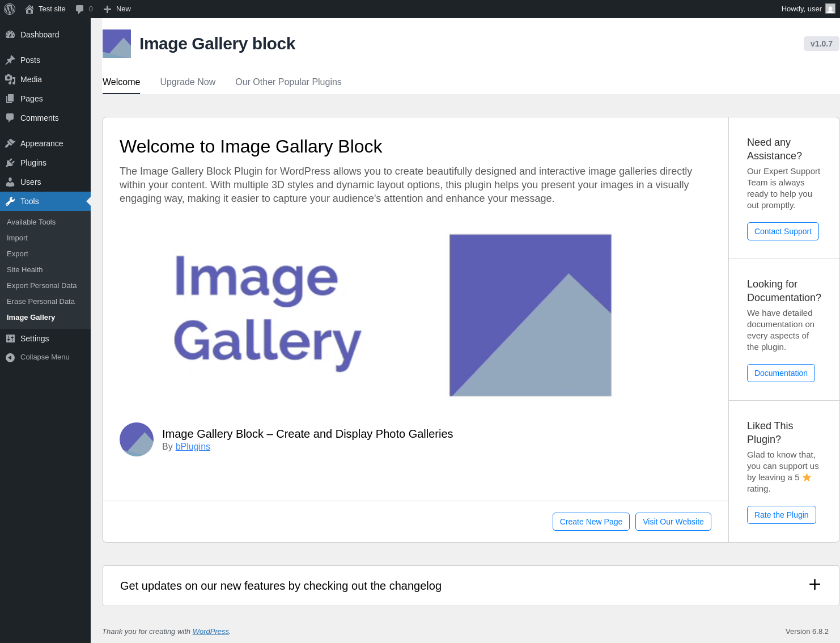Click the star icon in rating text
The width and height of the screenshot is (840, 643).
[807, 477]
